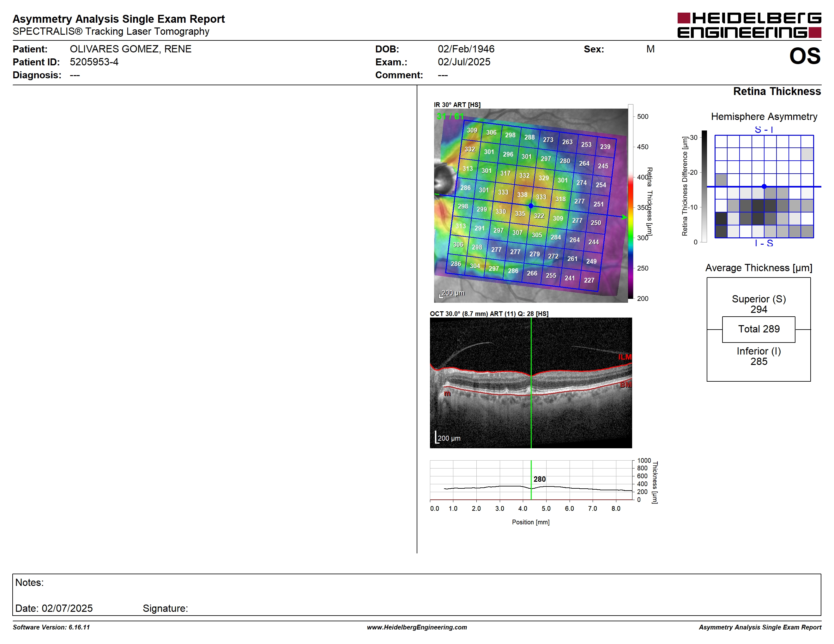Click the red 'ILM' layer label
This screenshot has width=834, height=644.
click(625, 357)
